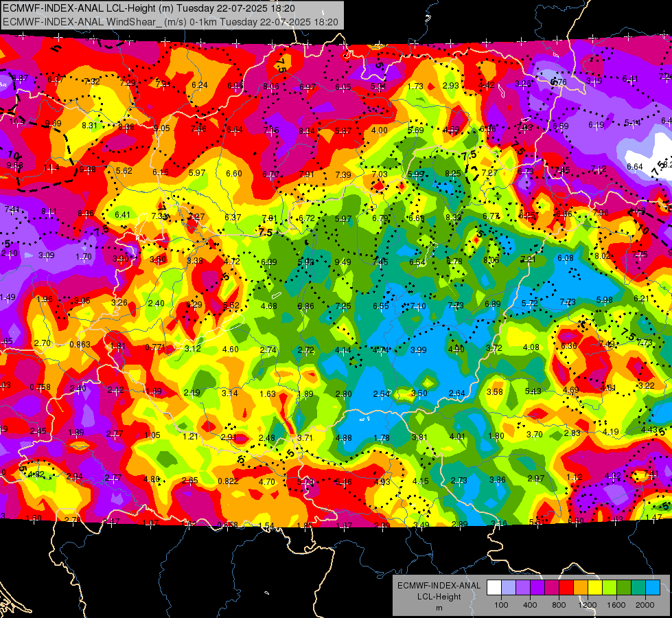
Task: Click the wind shear value "6.24"
Action: pos(199,85)
